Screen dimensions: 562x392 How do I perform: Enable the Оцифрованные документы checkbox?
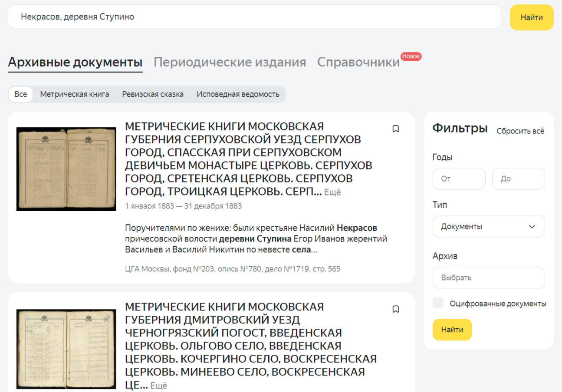(x=438, y=303)
